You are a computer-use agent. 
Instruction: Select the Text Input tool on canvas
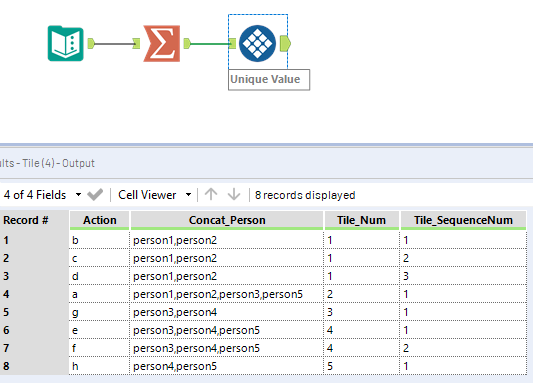[66, 43]
